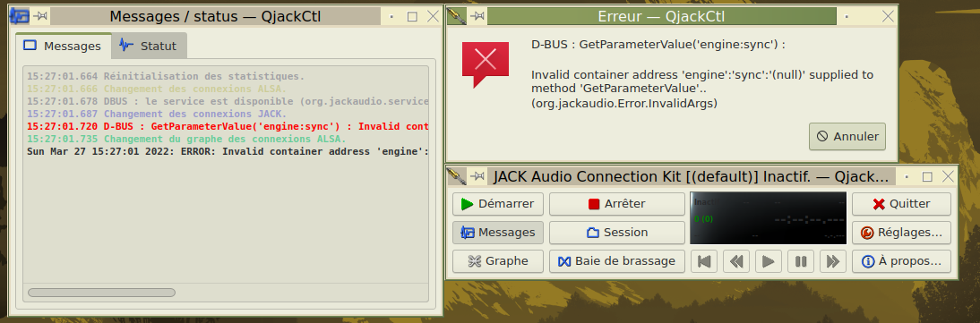The image size is (980, 323).
Task: Switch to the Statut tab
Action: tap(150, 46)
